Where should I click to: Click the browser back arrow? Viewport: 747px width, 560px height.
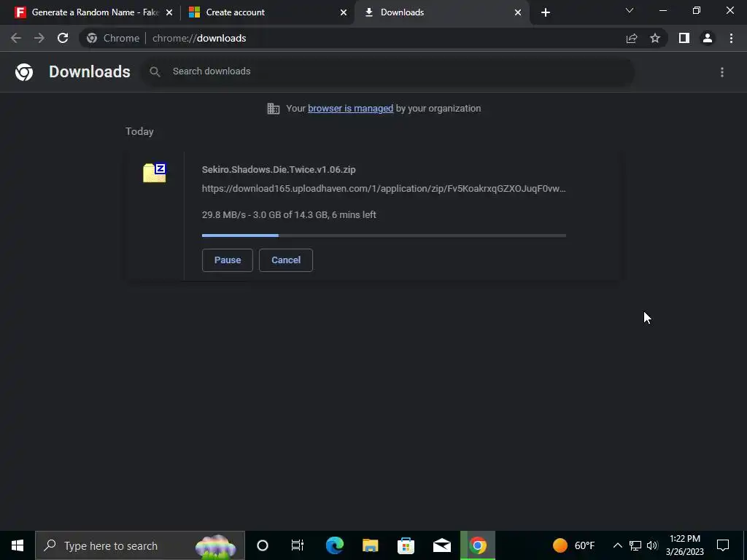(x=16, y=38)
